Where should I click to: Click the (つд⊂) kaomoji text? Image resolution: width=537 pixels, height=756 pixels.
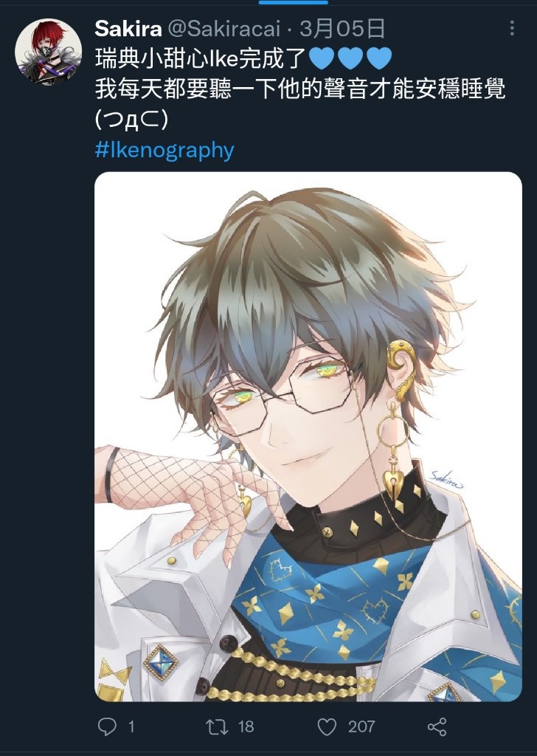[131, 120]
